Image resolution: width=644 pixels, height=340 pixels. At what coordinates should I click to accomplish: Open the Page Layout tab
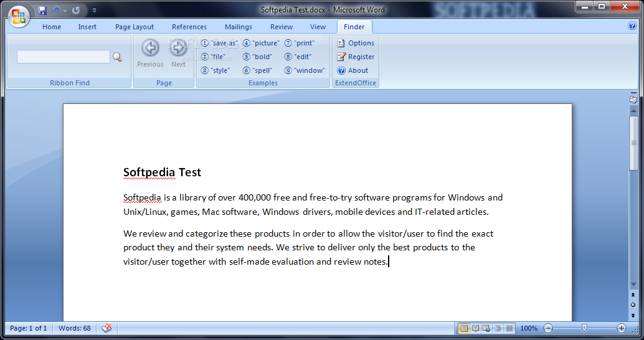(x=135, y=27)
